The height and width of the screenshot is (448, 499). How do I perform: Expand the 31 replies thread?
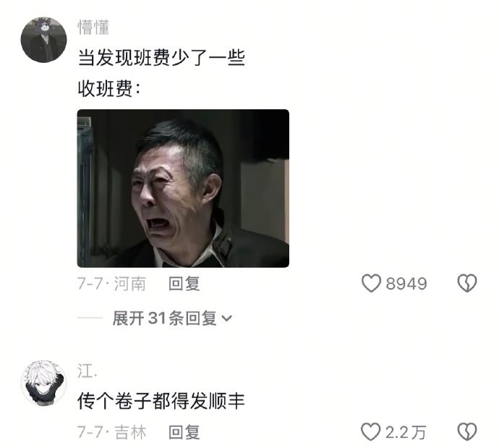[172, 318]
